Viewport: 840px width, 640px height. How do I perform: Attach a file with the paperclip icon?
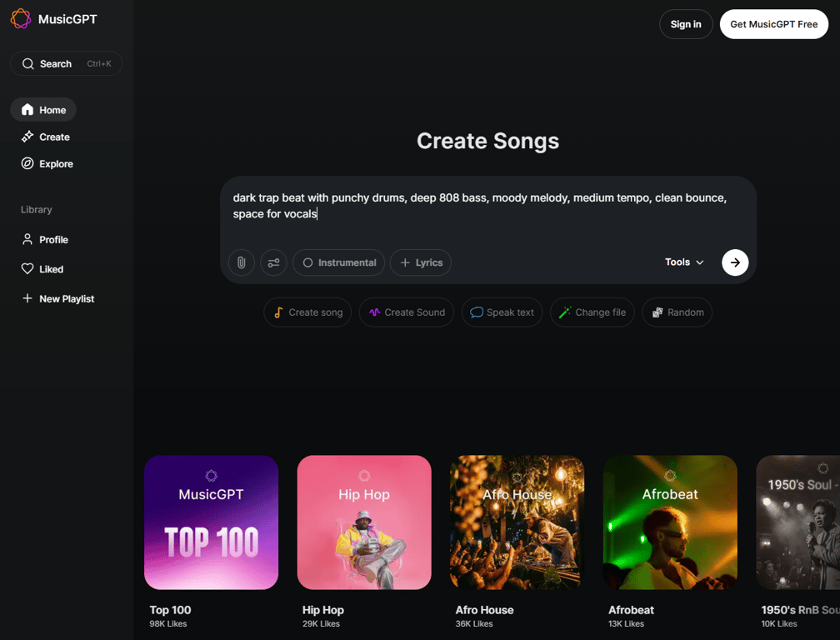(242, 262)
